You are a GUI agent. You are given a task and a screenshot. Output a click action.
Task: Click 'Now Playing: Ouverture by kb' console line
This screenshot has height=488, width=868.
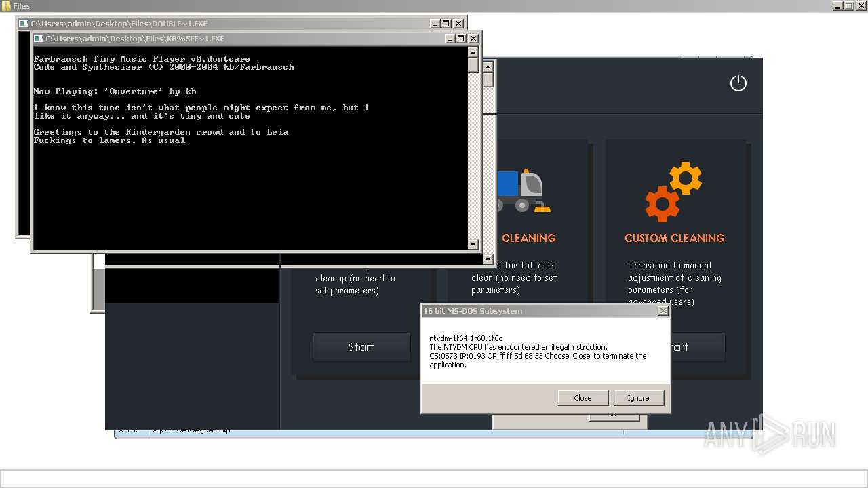115,91
